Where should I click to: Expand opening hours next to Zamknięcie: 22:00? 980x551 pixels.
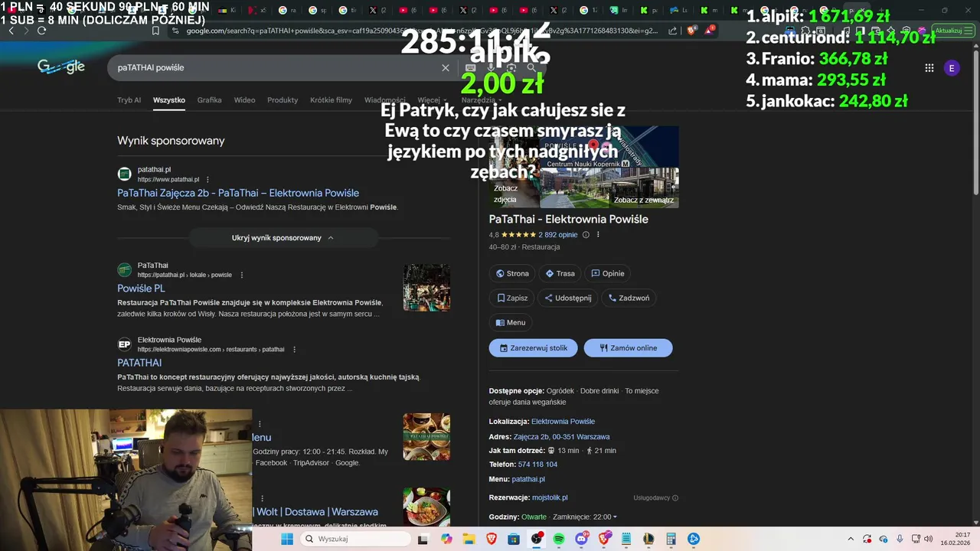coord(615,517)
